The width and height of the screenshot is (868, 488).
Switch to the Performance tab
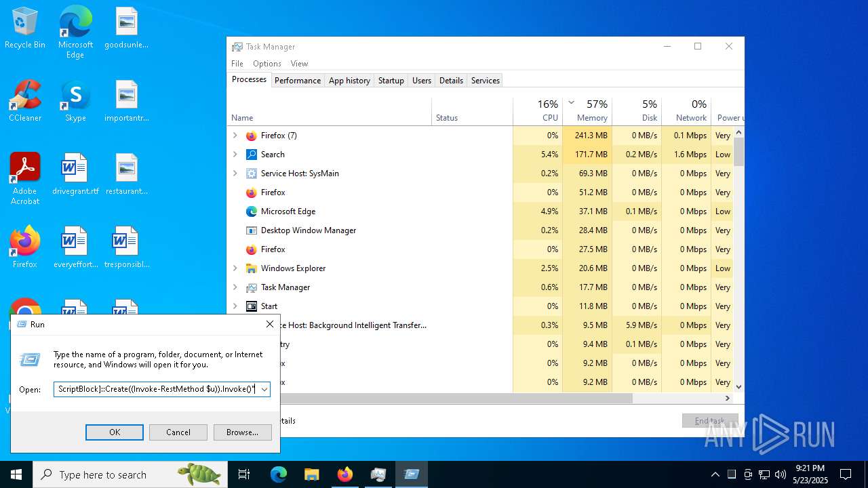[x=298, y=81]
